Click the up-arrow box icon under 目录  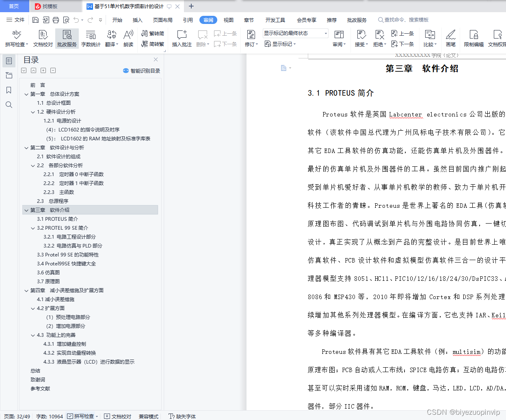coord(33,71)
